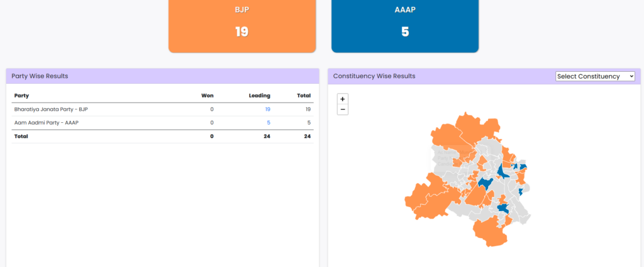Open the Select Constituency dropdown
Screen dimensions: 644x267
595,77
